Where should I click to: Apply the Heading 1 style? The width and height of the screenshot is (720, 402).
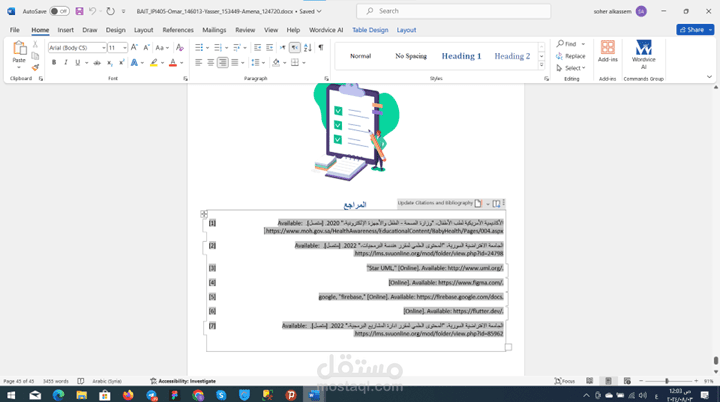point(461,56)
